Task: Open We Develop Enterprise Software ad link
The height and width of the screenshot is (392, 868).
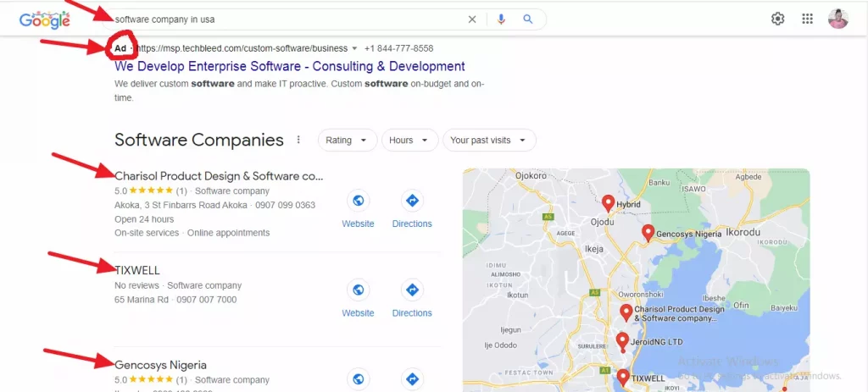Action: click(290, 66)
